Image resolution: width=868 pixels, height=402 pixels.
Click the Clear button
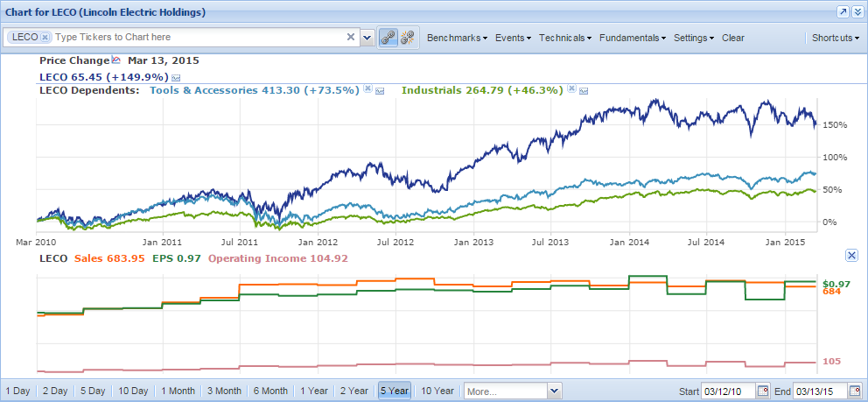coord(733,38)
